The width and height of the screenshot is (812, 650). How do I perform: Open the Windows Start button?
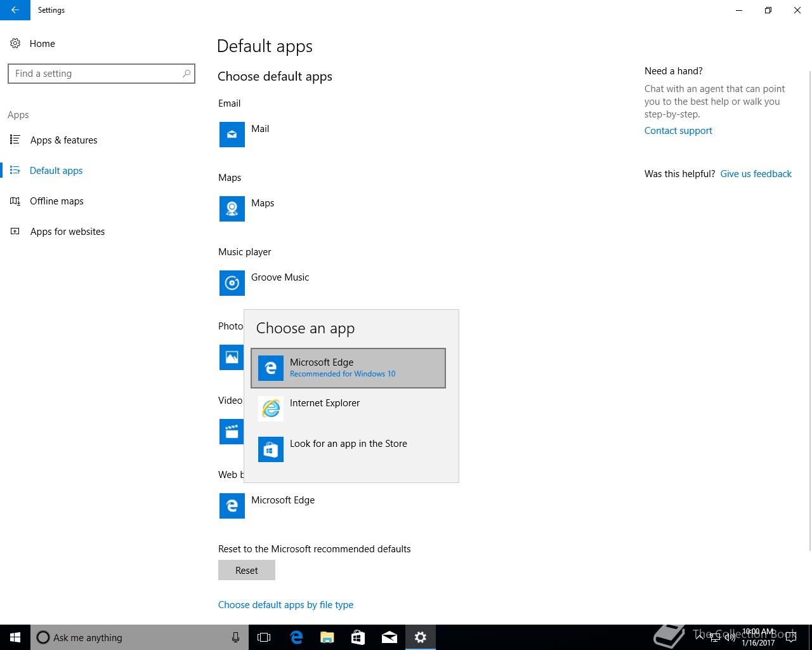[x=15, y=637]
